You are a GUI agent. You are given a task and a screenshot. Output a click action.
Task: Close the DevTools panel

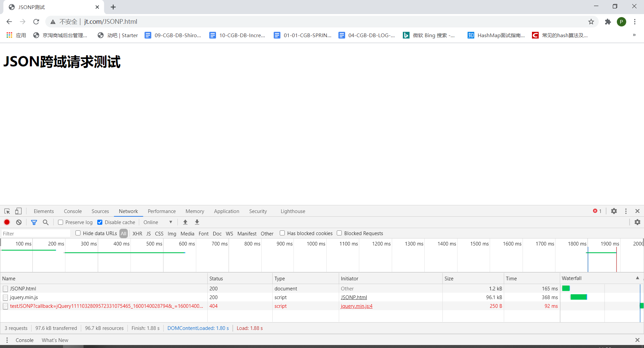click(x=637, y=211)
